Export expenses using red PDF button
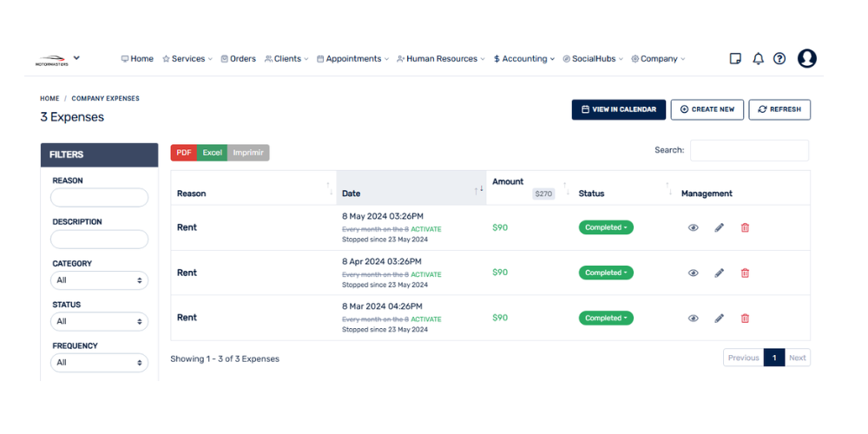This screenshot has height=434, width=868. coord(184,153)
